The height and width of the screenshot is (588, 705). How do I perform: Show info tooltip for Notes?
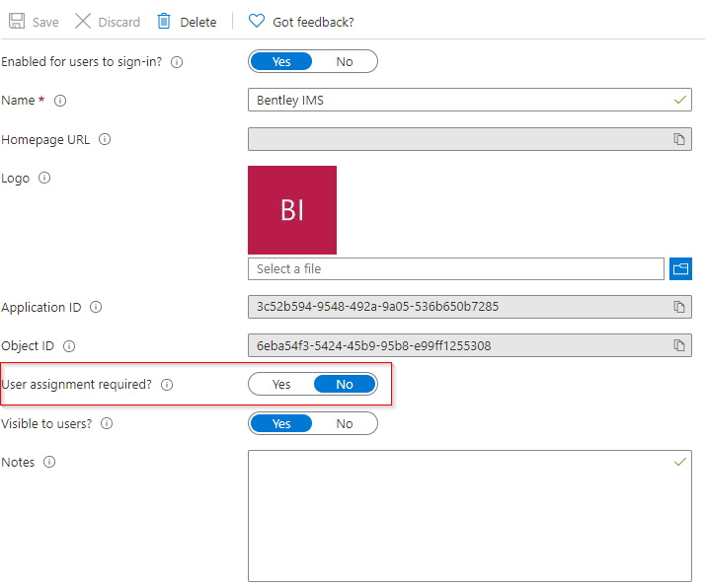49,462
